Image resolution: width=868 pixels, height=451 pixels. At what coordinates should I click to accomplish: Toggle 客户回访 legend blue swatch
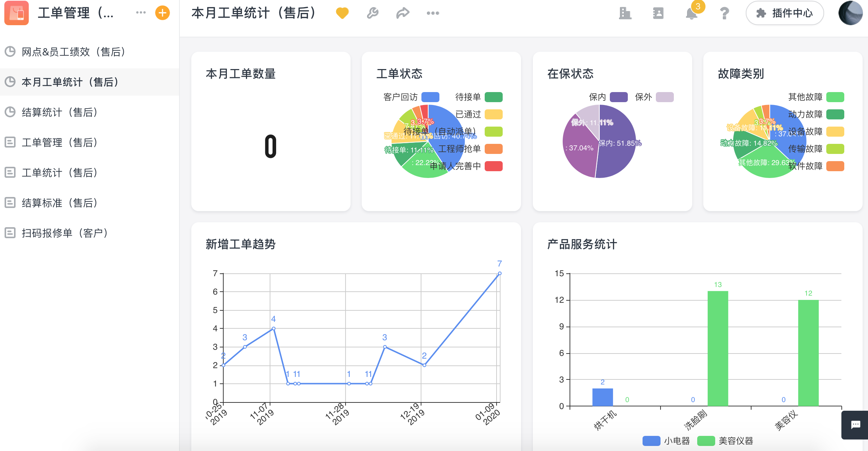click(430, 97)
